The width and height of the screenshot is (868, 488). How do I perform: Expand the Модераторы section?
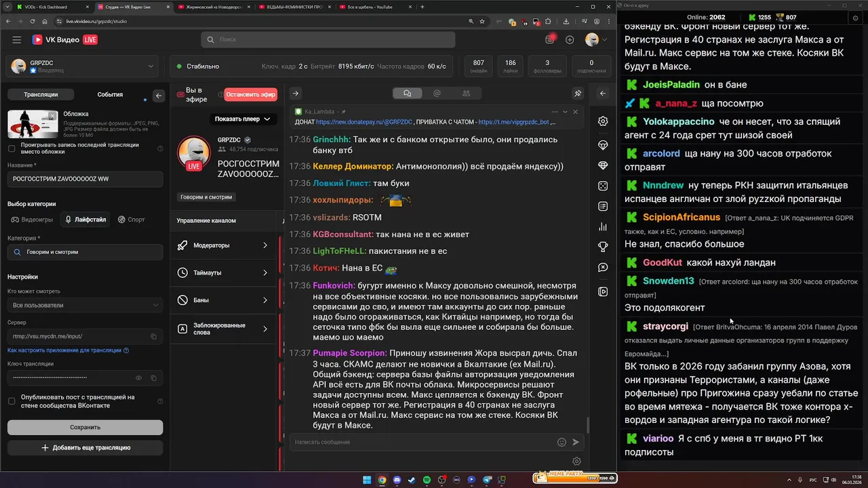point(224,245)
